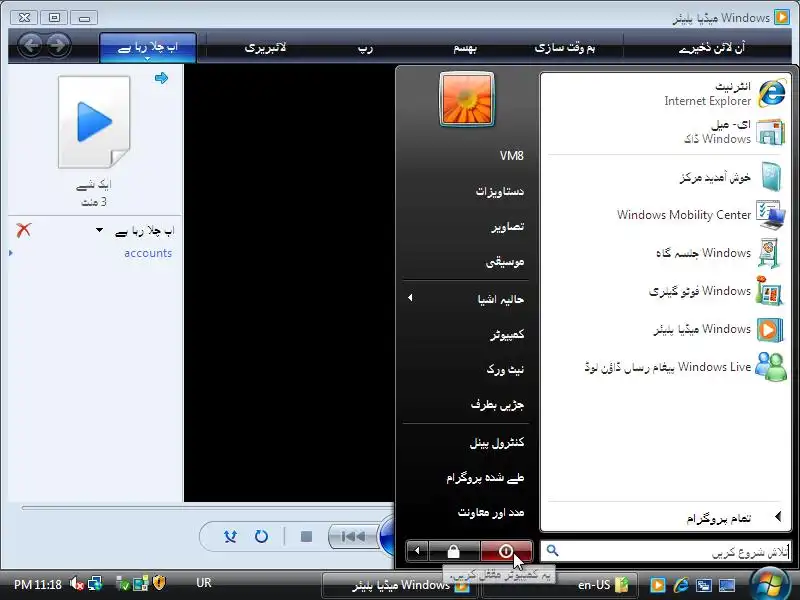Screen dimensions: 800x600
Task: Lock the computer with padlock button
Action: coord(454,552)
